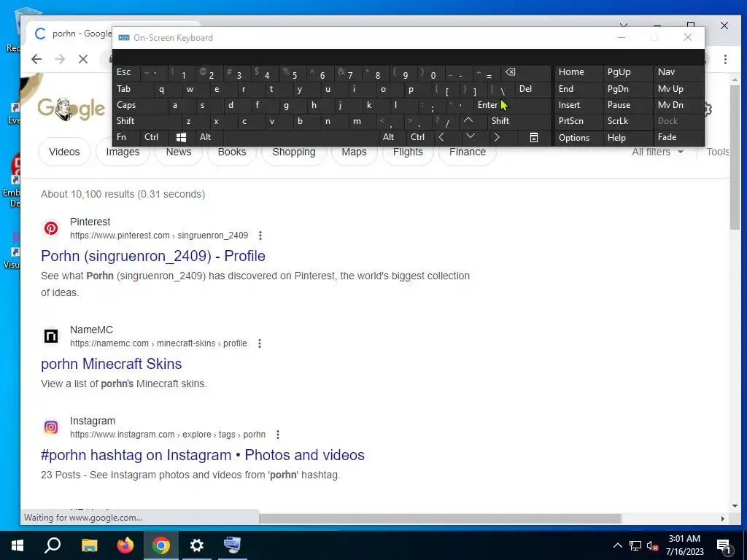The image size is (747, 560).
Task: Launch Firefox from taskbar
Action: (125, 545)
